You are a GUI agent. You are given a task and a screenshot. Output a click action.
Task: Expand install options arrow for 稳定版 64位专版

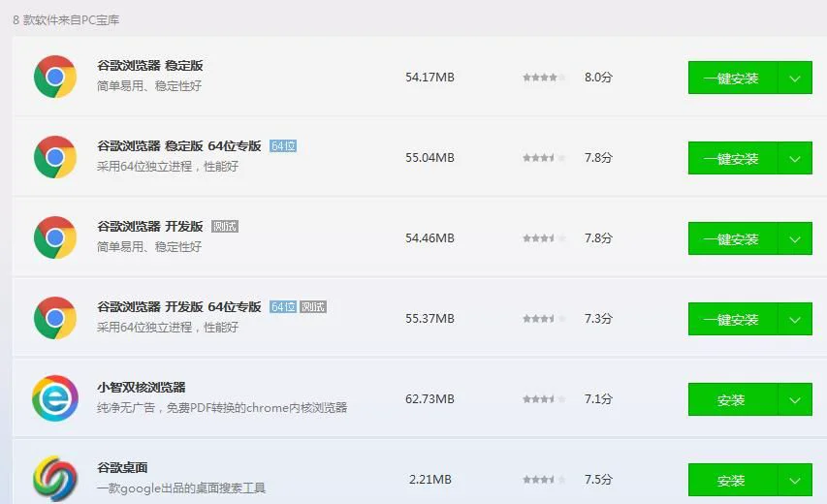pos(795,159)
